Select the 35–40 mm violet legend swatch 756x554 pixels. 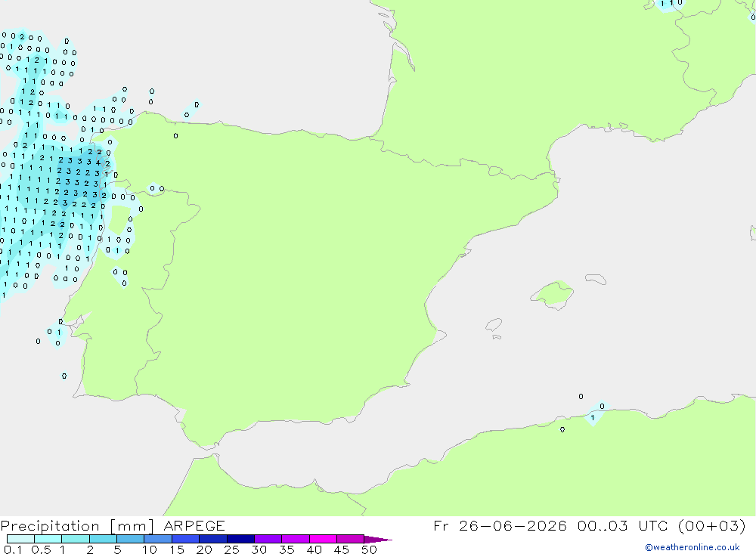click(x=296, y=539)
